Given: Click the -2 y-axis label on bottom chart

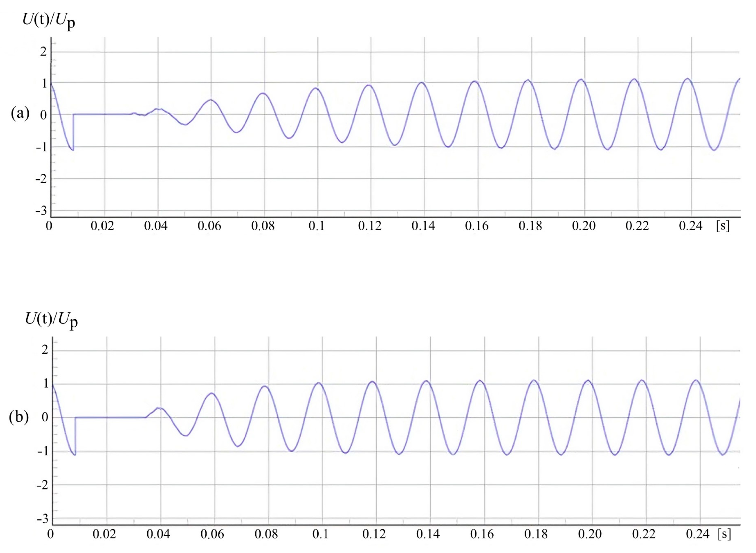Looking at the screenshot, I should click(x=43, y=485).
